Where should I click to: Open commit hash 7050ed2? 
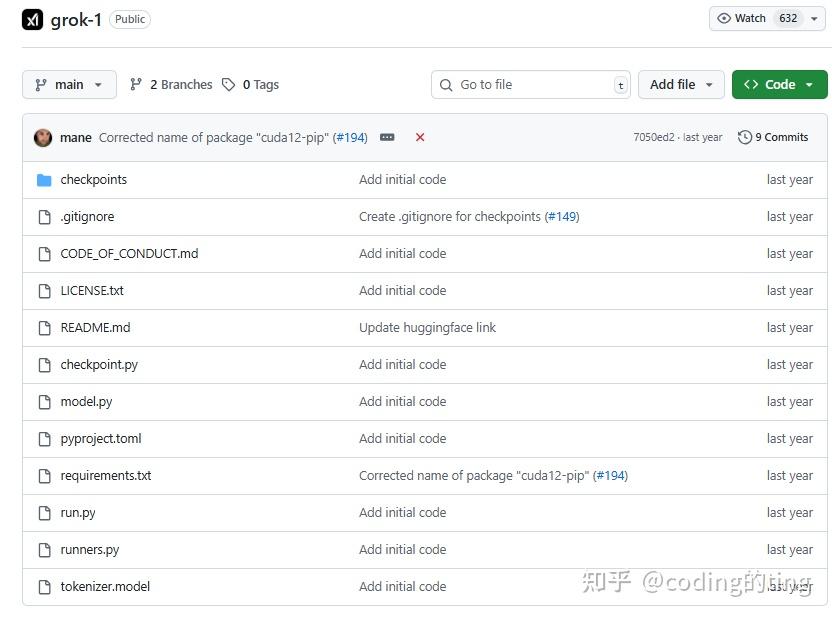(x=654, y=137)
